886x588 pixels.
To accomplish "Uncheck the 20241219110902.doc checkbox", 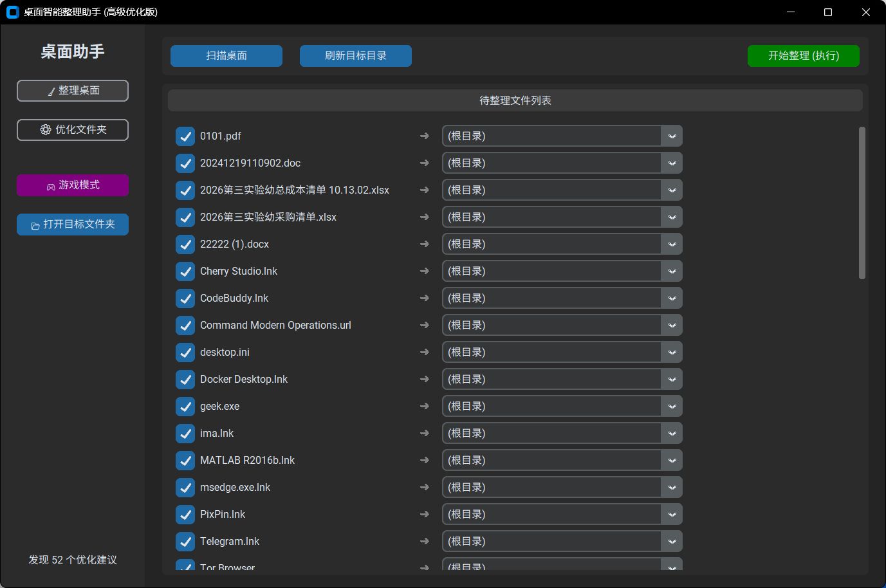I will coord(185,163).
